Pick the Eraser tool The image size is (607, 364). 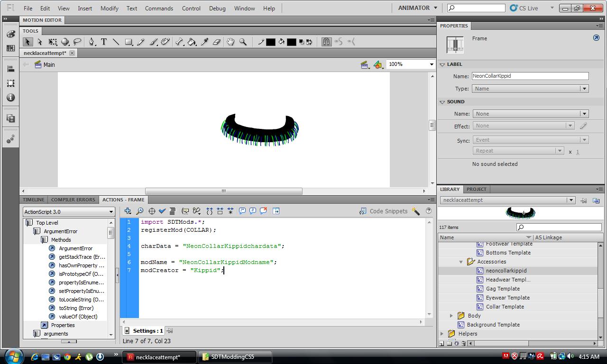pos(217,42)
